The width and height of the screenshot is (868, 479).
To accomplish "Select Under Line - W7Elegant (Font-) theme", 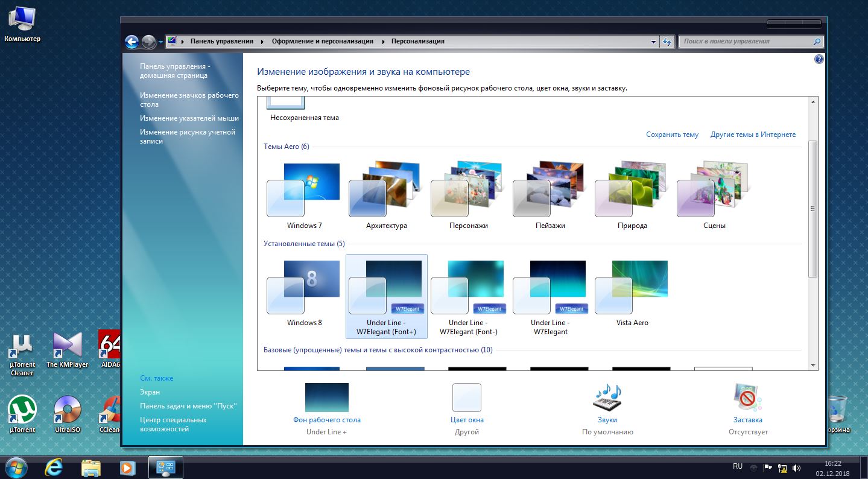I will pos(469,296).
